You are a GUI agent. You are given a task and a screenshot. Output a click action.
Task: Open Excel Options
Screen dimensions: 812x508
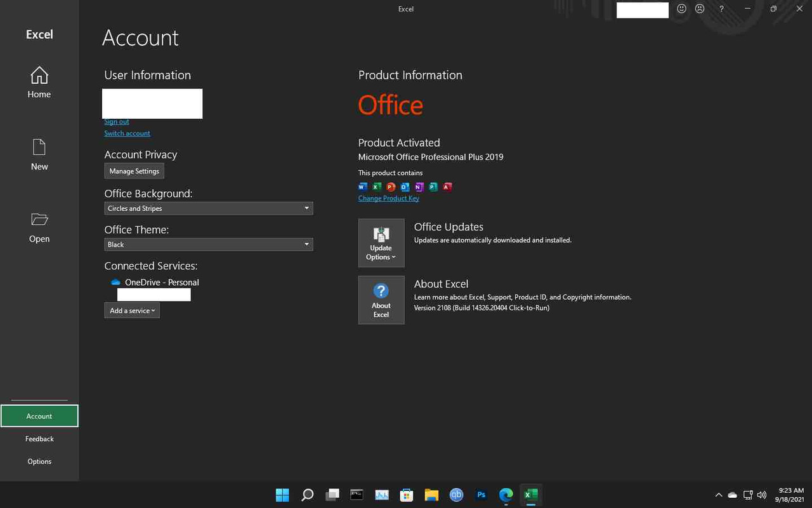[39, 462]
